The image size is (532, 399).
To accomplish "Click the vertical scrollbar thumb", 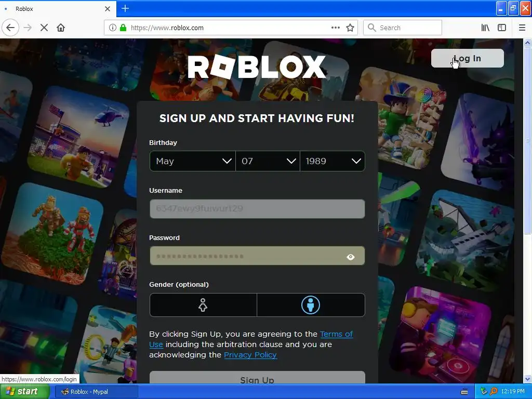I will pos(528,140).
